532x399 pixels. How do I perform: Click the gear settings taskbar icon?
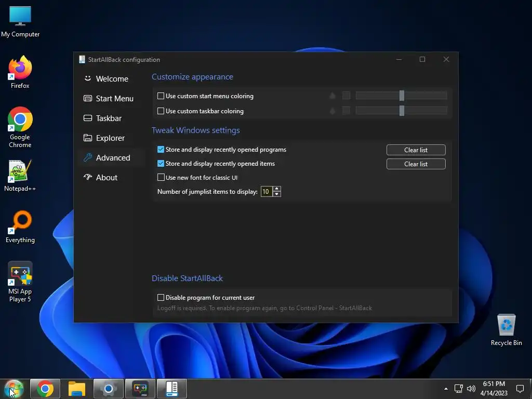(109, 389)
